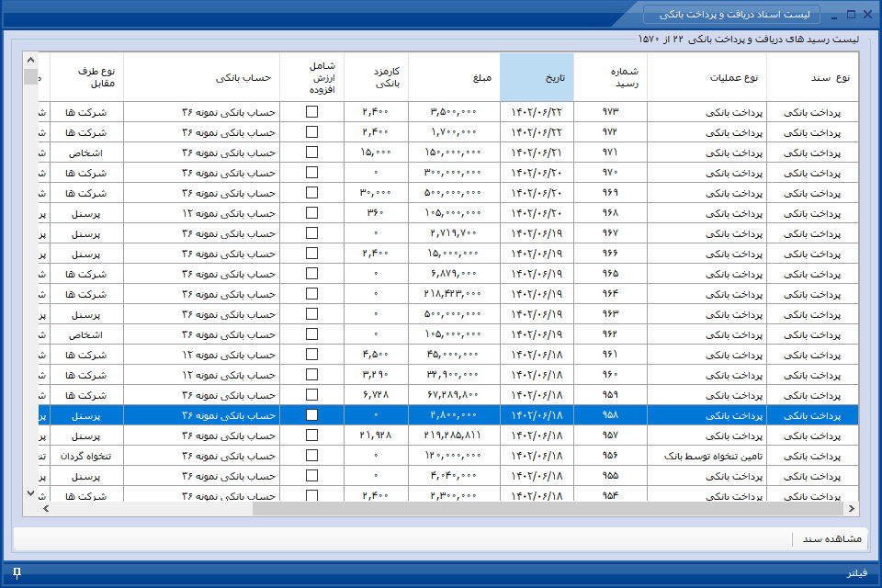Check the value-added checkbox for receipt ۹۶۵
This screenshot has width=882, height=588.
(311, 274)
